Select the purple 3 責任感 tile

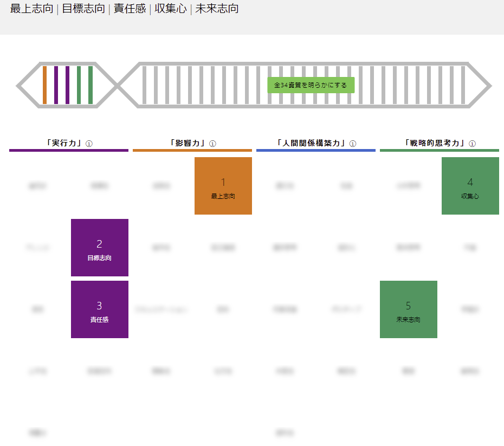[x=100, y=309]
